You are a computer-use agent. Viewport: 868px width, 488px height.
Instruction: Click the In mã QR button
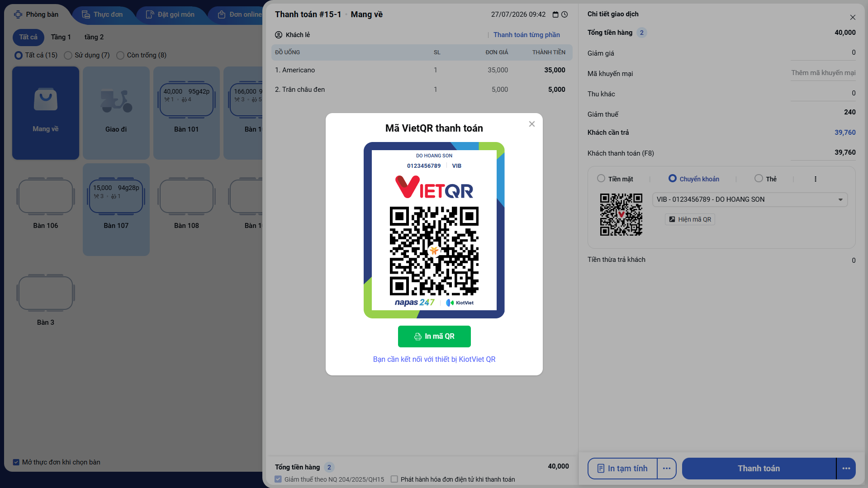[x=434, y=336]
